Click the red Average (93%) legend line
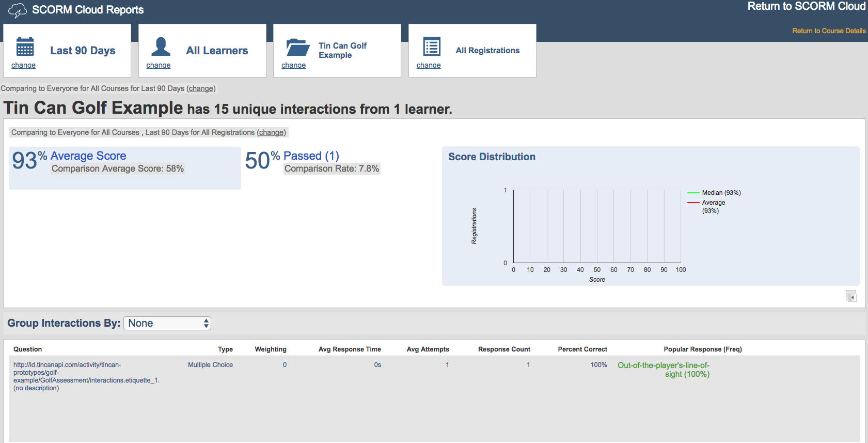868x443 pixels. [x=693, y=203]
